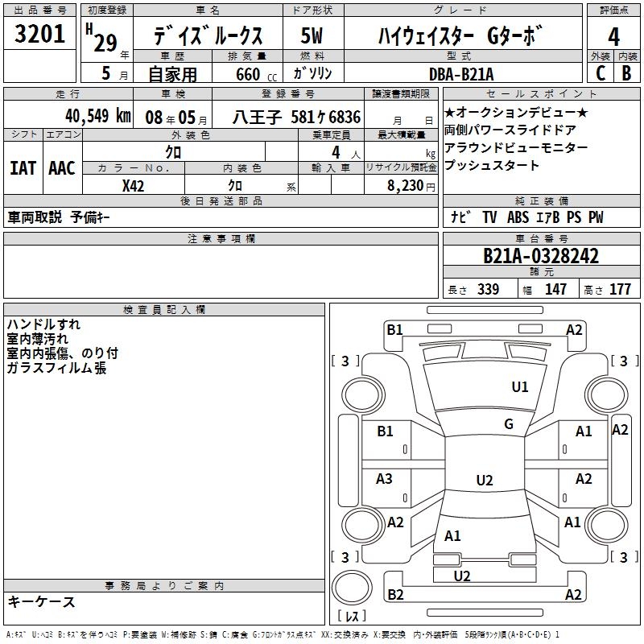Select the [レス] spare tire label
Screen dimensions: 644x644
coord(352,616)
